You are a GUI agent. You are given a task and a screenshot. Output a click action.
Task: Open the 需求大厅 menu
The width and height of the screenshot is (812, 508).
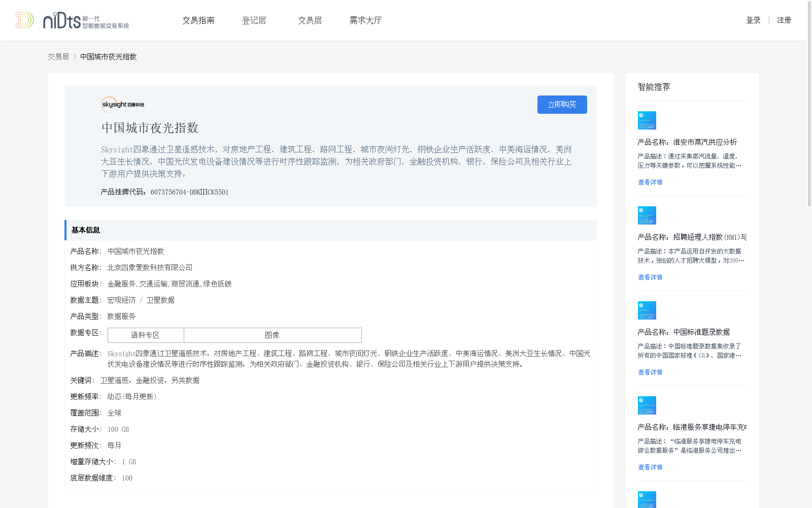click(x=366, y=20)
